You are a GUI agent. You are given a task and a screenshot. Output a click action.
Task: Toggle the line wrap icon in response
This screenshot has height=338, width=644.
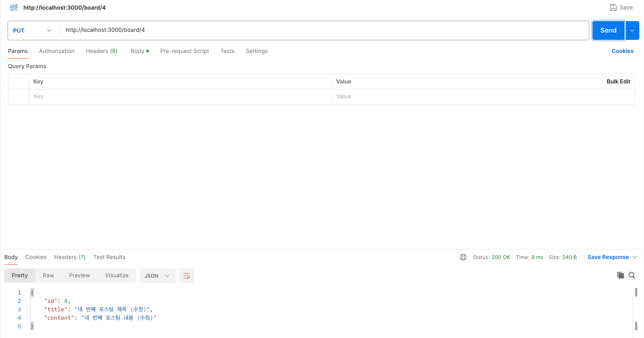186,276
